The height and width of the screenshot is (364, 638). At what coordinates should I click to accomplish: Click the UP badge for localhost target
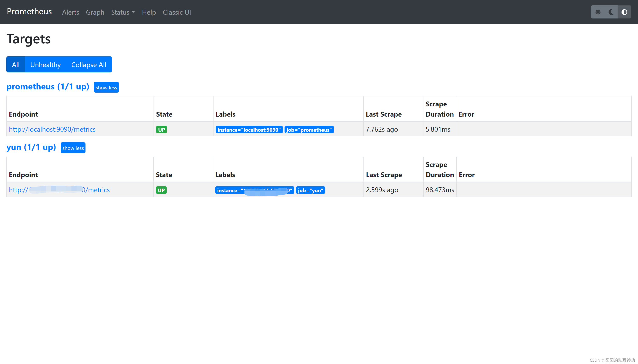click(x=161, y=130)
